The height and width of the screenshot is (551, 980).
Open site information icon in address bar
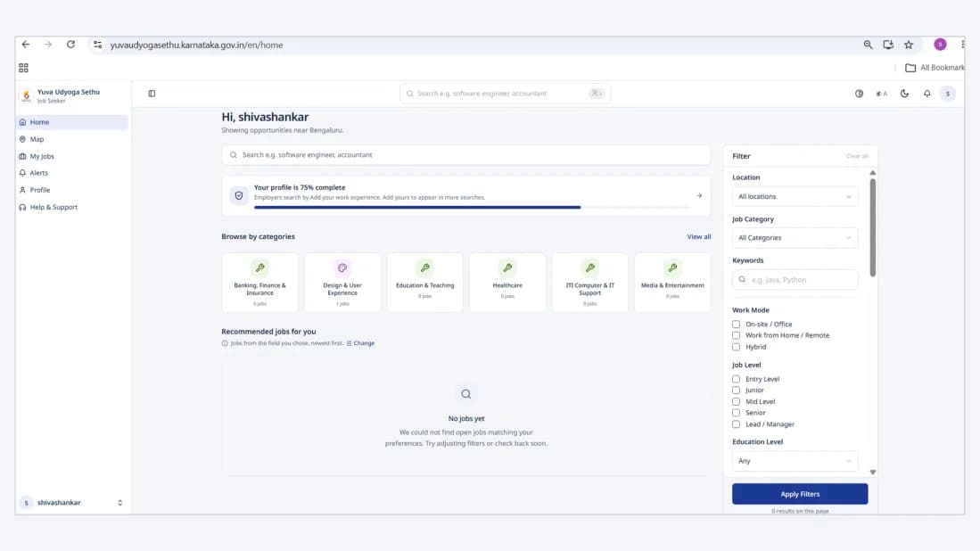97,45
